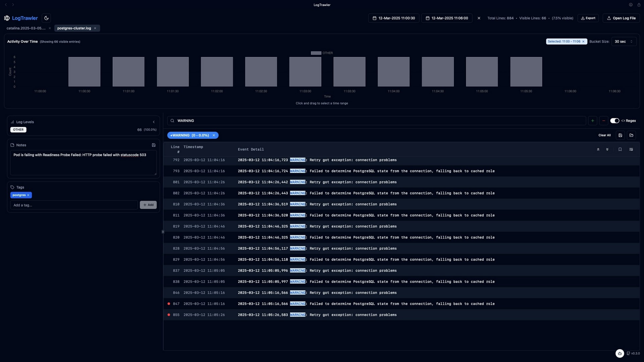This screenshot has height=362, width=644.
Task: Close the postgres-cluster.log tab
Action: 95,28
